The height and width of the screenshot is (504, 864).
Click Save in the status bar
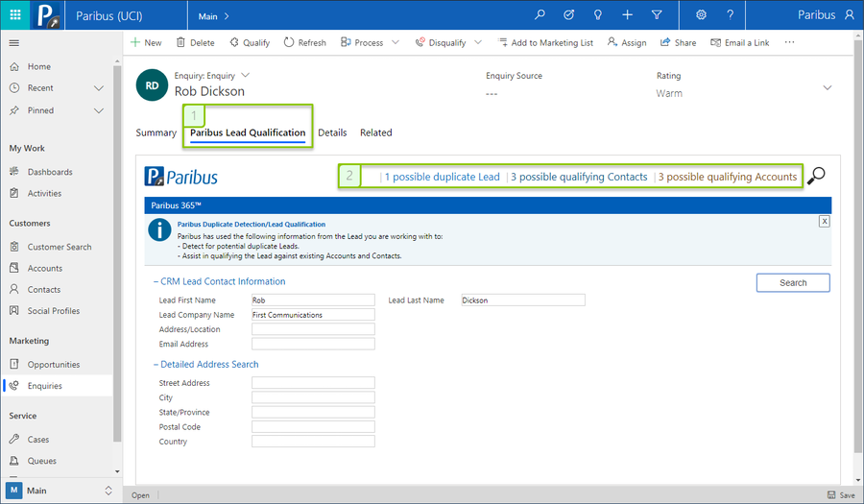point(841,495)
